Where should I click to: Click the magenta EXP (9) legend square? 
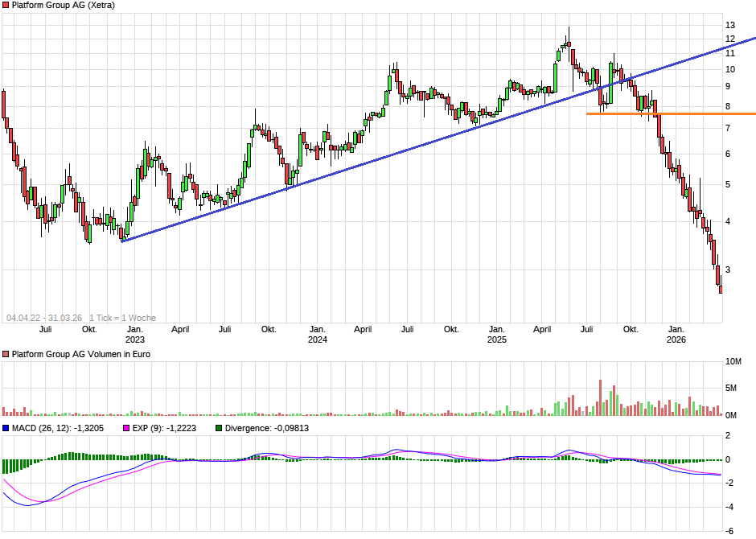[x=125, y=428]
